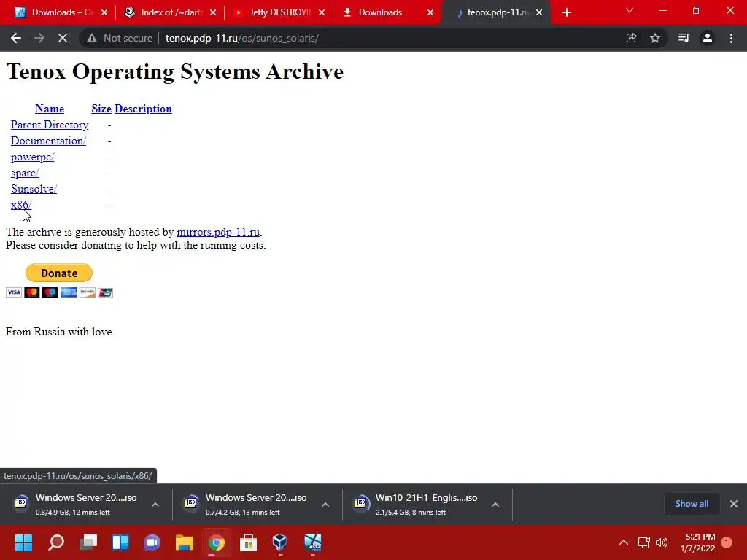The width and height of the screenshot is (747, 560).
Task: Expand options for the 4.2 GB download
Action: pos(325,505)
